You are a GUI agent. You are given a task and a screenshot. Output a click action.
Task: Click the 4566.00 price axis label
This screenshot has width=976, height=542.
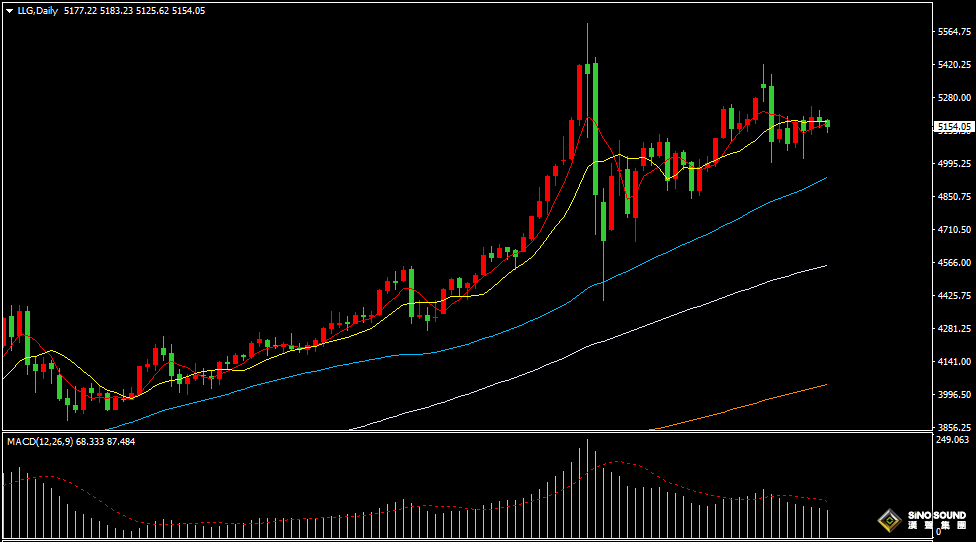pos(955,262)
